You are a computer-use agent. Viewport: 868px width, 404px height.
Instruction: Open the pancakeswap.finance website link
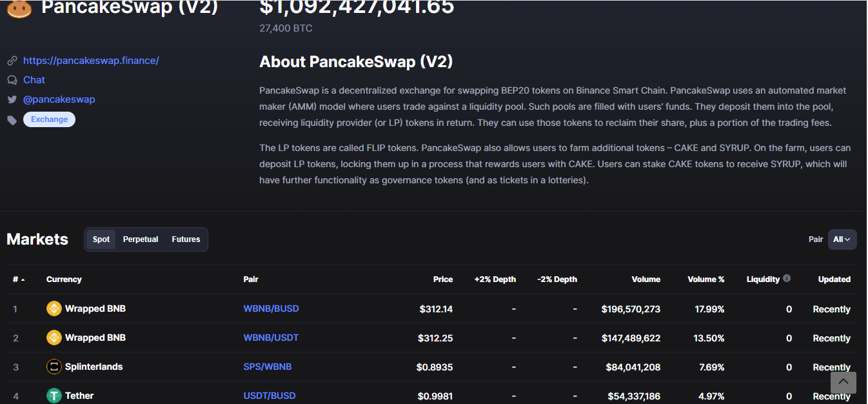91,61
